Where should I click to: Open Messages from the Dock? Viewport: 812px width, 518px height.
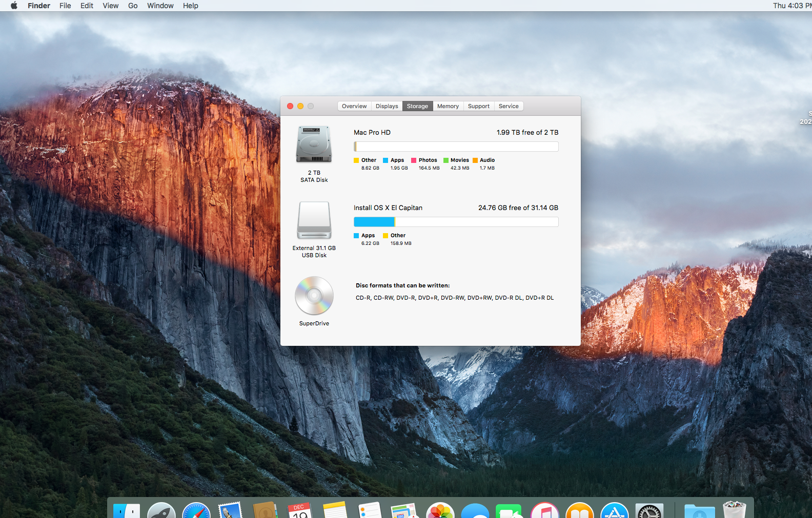(475, 510)
